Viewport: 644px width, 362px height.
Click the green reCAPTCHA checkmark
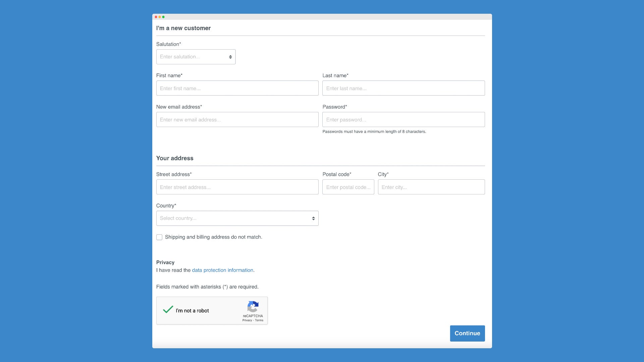coord(168,309)
